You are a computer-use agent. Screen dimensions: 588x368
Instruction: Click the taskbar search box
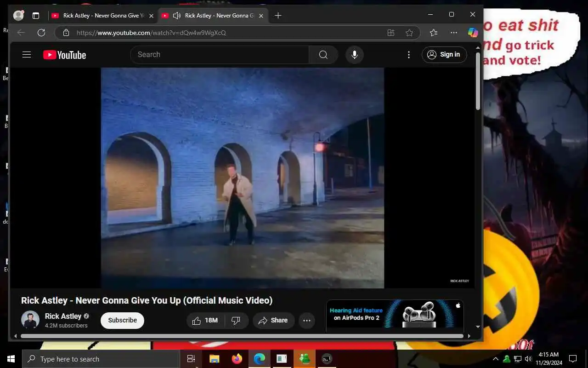[101, 359]
